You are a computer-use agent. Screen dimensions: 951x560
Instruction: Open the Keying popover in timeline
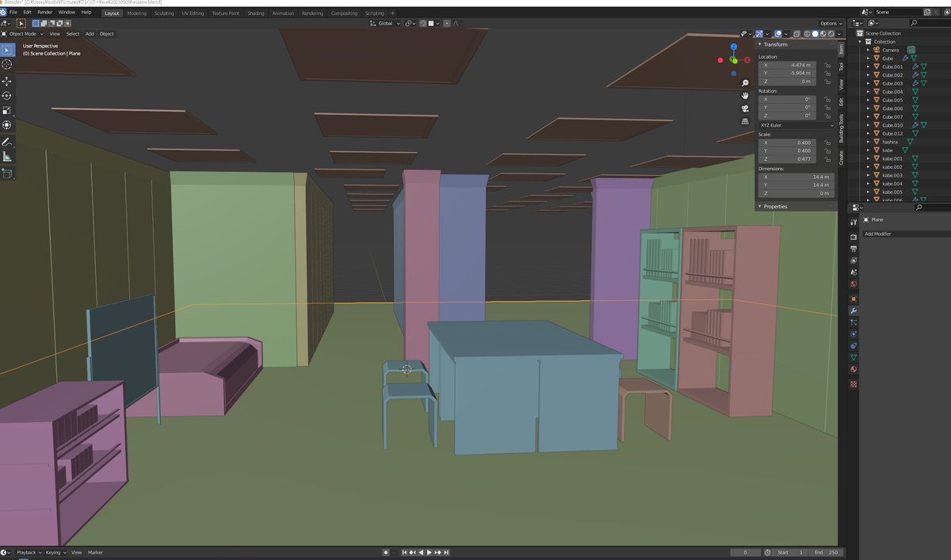[55, 552]
